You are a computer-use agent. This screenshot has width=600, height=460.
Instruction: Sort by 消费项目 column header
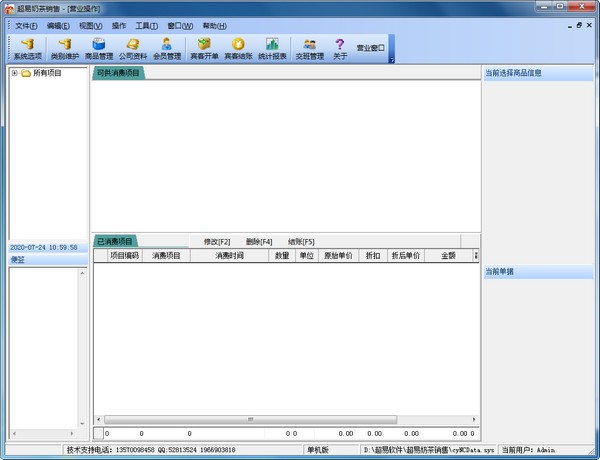click(166, 256)
